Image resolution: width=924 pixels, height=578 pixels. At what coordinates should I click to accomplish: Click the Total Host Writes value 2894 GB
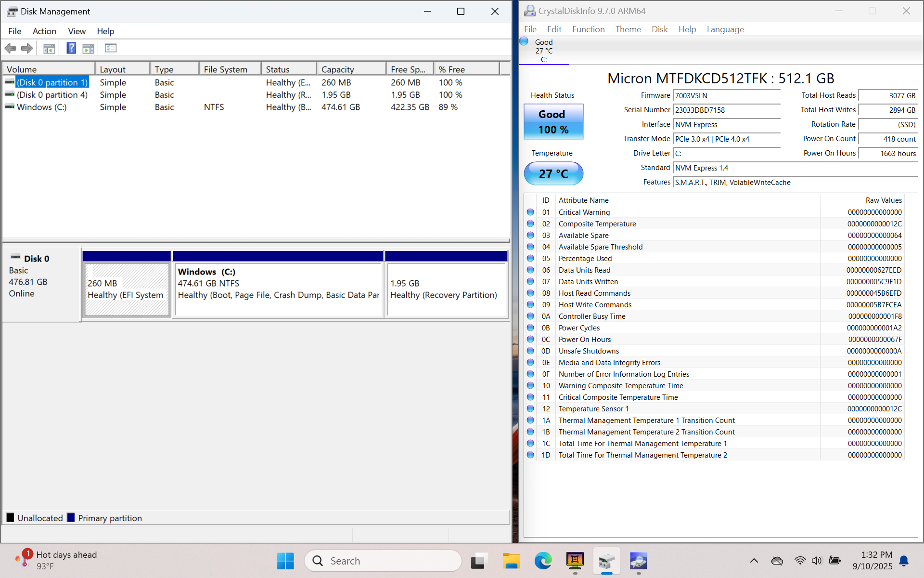click(888, 110)
